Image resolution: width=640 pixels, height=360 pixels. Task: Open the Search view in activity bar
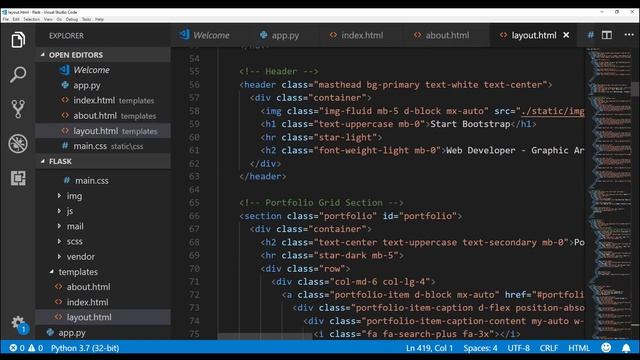click(18, 74)
